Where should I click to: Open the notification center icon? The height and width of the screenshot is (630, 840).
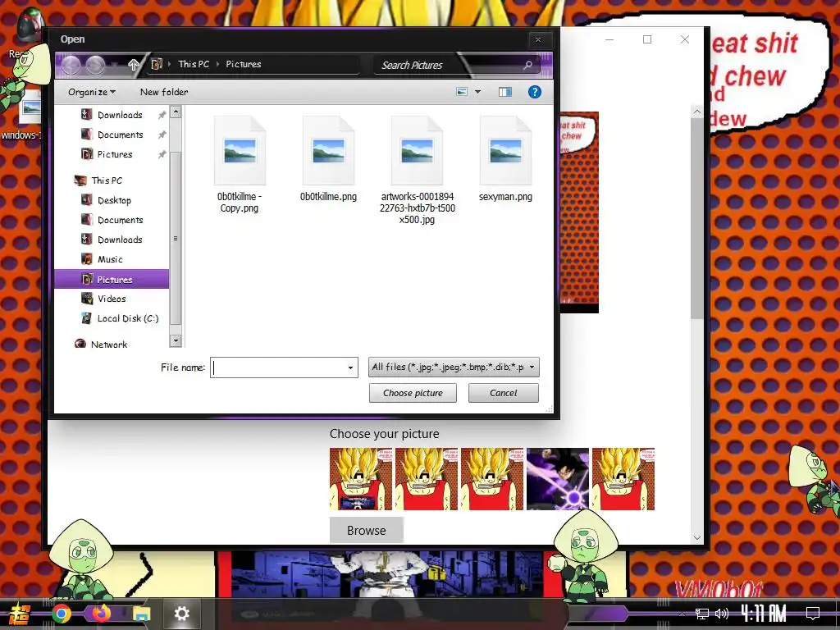[813, 614]
